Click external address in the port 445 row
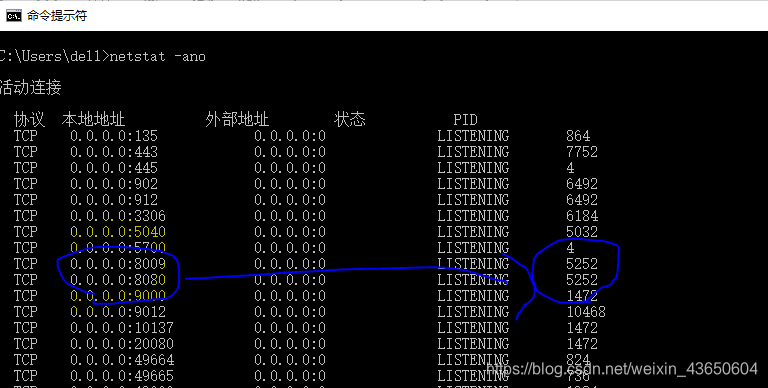 (x=289, y=168)
